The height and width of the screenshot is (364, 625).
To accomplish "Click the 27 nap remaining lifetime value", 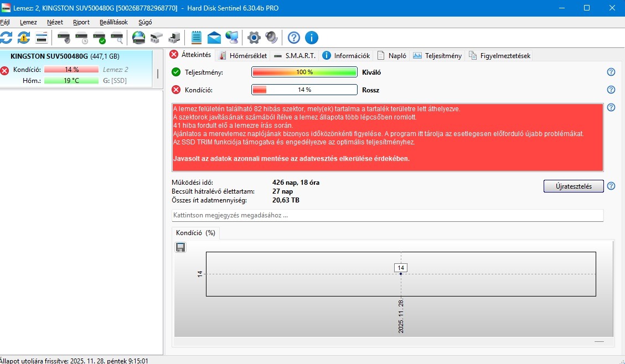I will pos(282,191).
